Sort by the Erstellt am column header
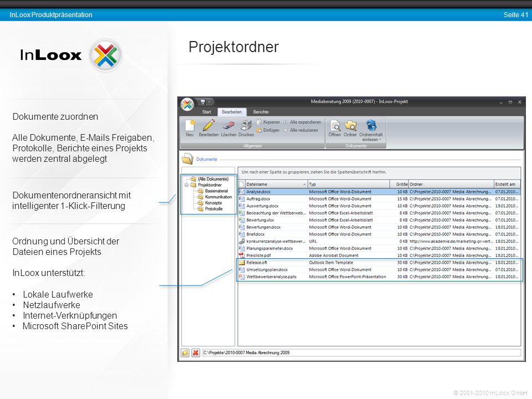The width and height of the screenshot is (532, 399). point(507,184)
